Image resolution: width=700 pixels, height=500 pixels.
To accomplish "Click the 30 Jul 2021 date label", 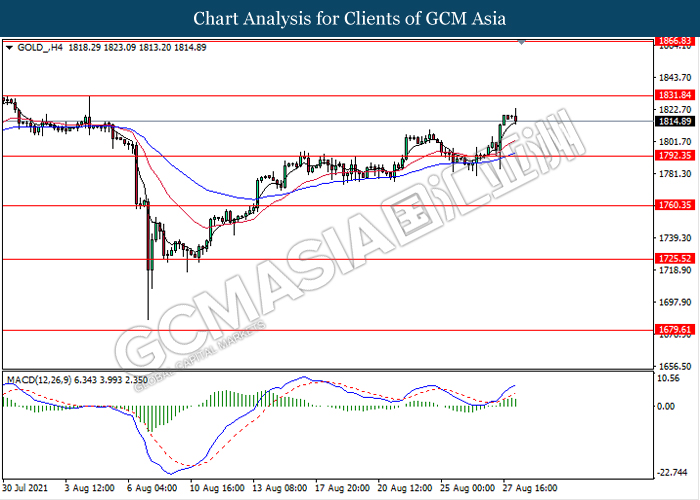I will 25,488.
